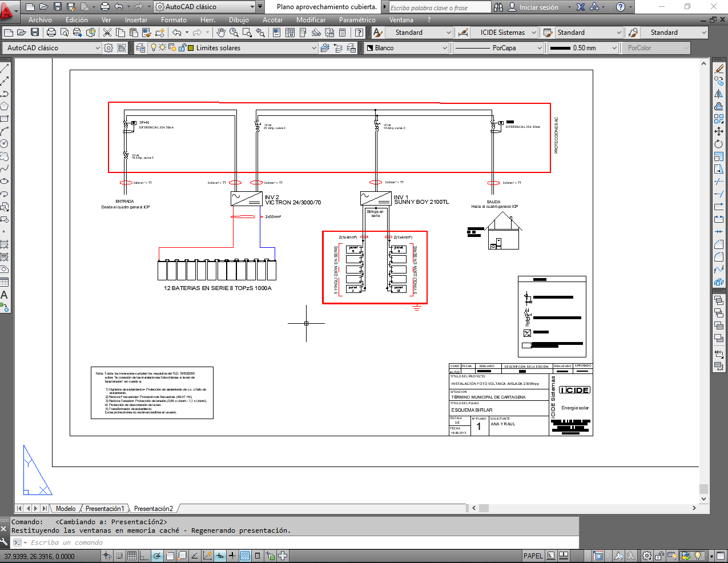Open the Dibujo menu

coord(239,20)
